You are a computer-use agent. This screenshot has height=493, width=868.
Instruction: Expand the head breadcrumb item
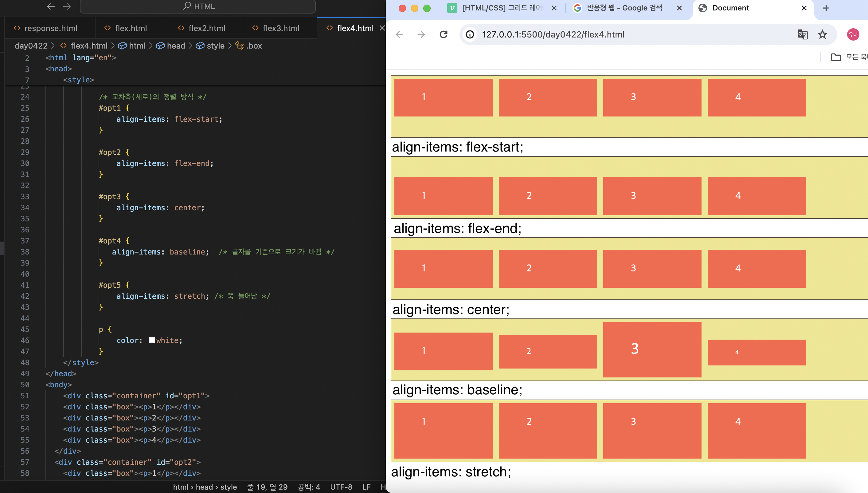[x=176, y=46]
